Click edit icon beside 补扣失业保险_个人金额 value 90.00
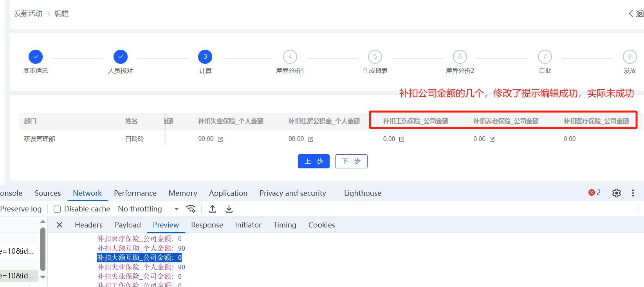Screen dimensions: 644x287 220,139
